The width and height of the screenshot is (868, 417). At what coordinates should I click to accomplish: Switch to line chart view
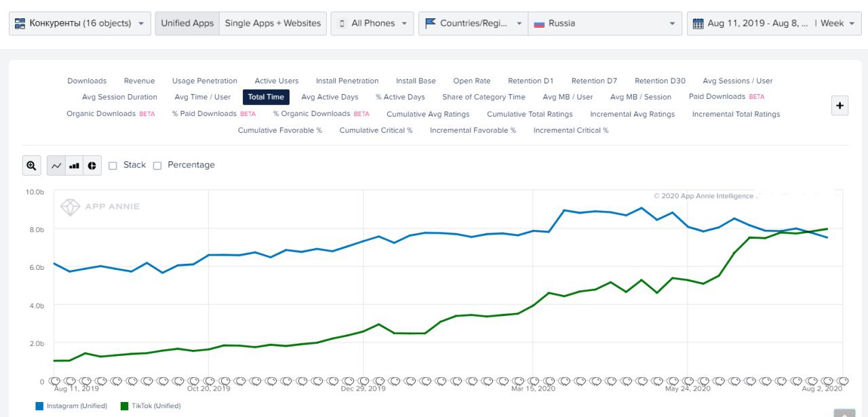coord(56,165)
